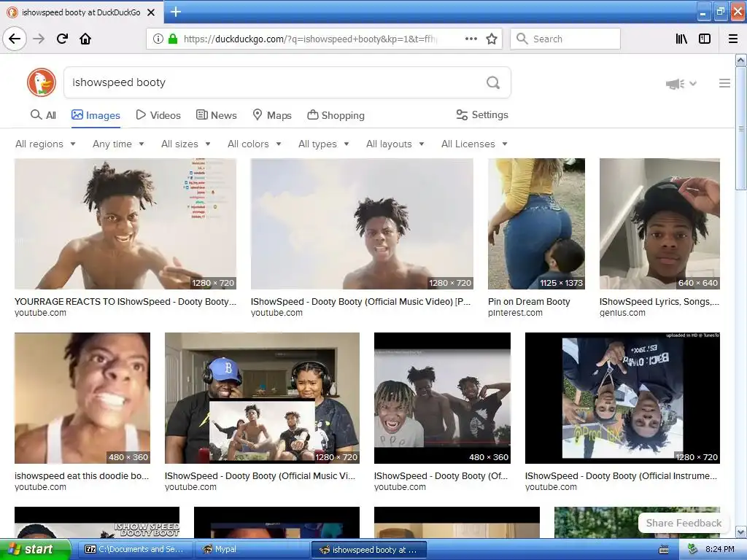747x560 pixels.
Task: Switch to the News tab
Action: (216, 115)
